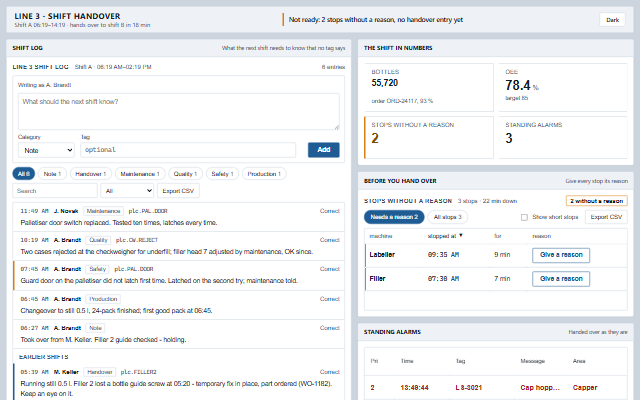Image resolution: width=640 pixels, height=400 pixels.
Task: Correct the 11:49 AM J. Novak entry
Action: tap(330, 211)
